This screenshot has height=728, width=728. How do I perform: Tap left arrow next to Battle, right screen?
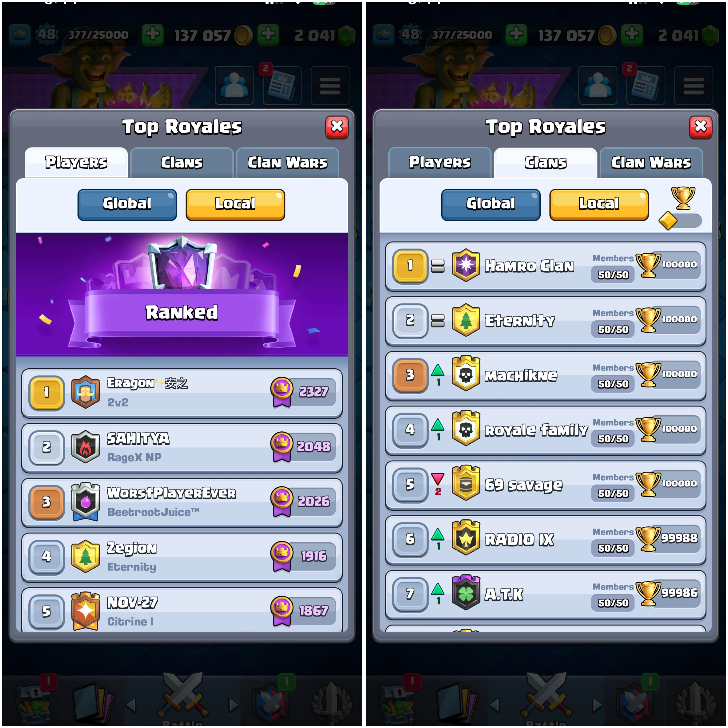495,705
